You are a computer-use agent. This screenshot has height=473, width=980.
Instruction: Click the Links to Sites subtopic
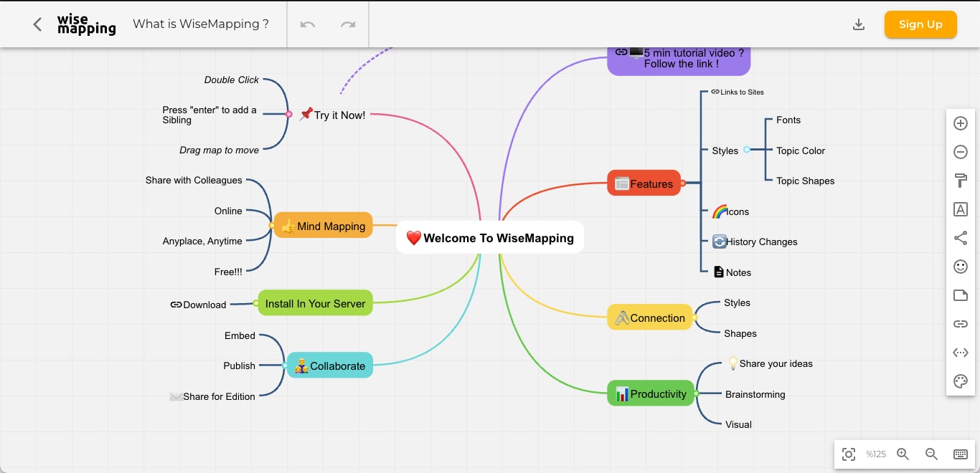click(738, 92)
